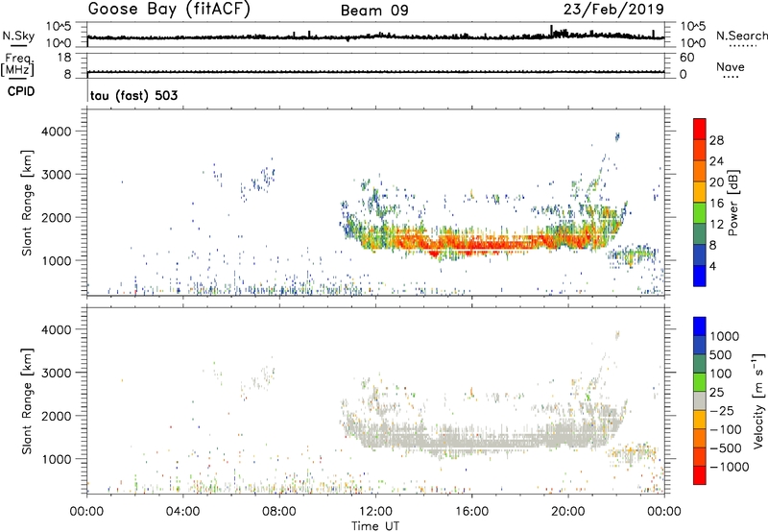The width and height of the screenshot is (768, 532).
Task: Click the "Time UT" axis title
Action: coord(375,525)
